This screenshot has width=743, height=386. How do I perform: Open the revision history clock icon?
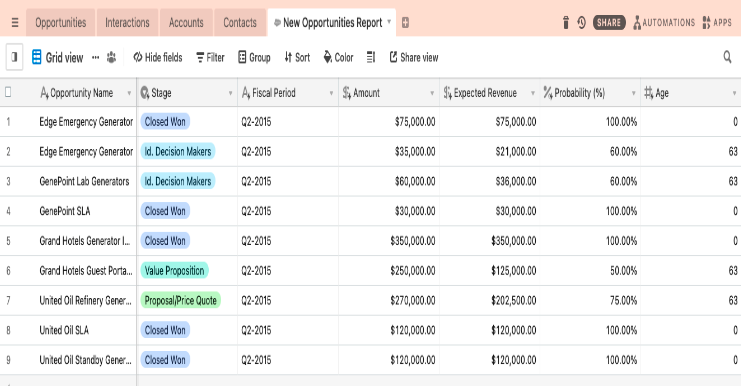click(582, 22)
